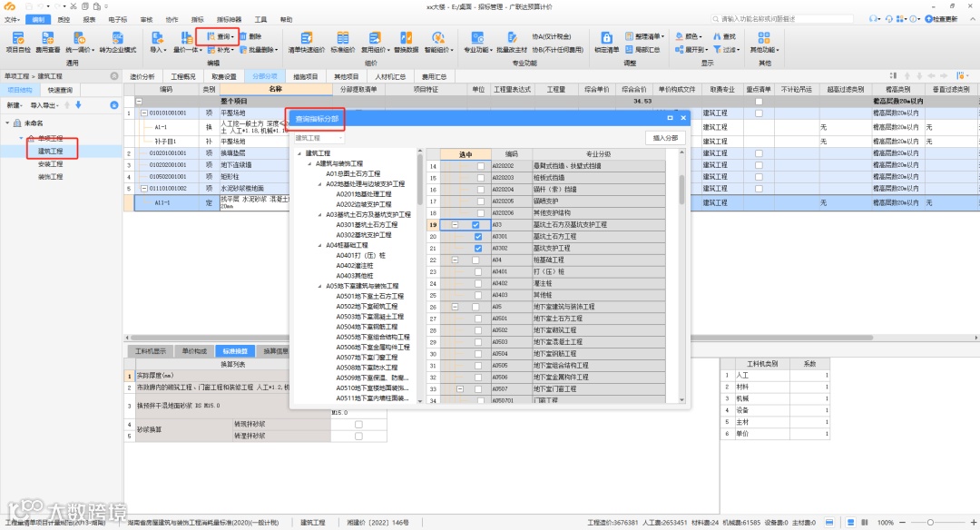Click the 插入分部 button
Viewport: 980px width, 530px height.
[x=665, y=138]
